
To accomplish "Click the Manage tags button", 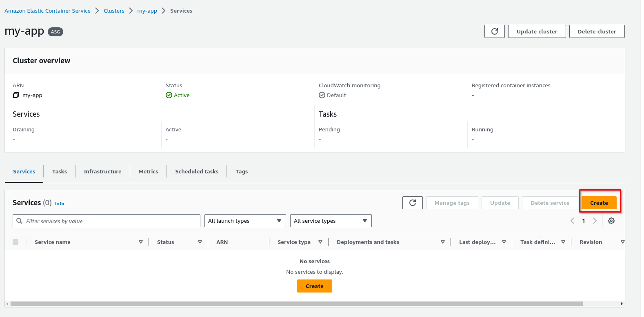I will pos(452,203).
